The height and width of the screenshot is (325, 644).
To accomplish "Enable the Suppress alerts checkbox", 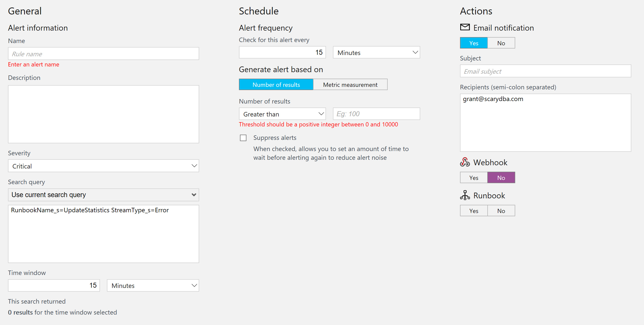I will point(243,138).
